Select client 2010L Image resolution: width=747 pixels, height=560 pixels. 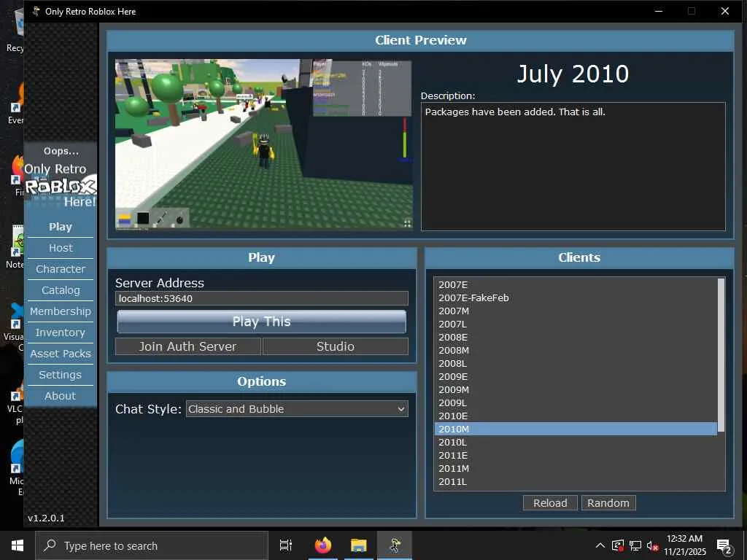point(576,443)
